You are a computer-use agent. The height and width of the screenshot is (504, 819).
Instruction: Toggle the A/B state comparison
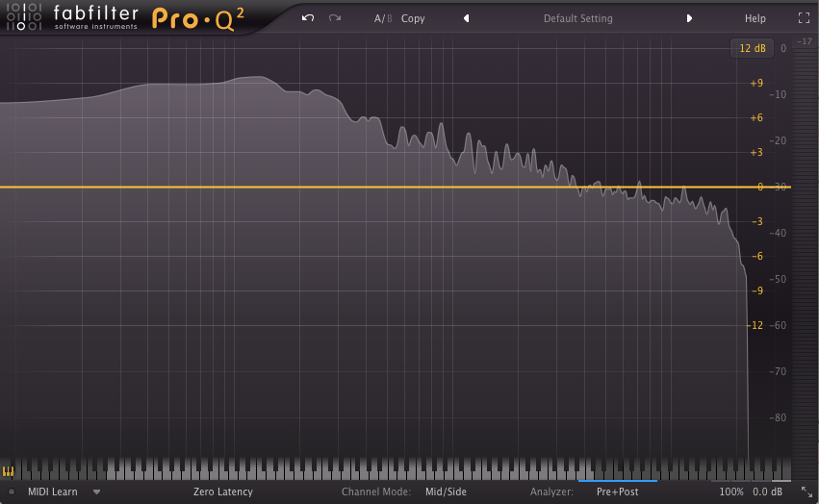[x=383, y=18]
